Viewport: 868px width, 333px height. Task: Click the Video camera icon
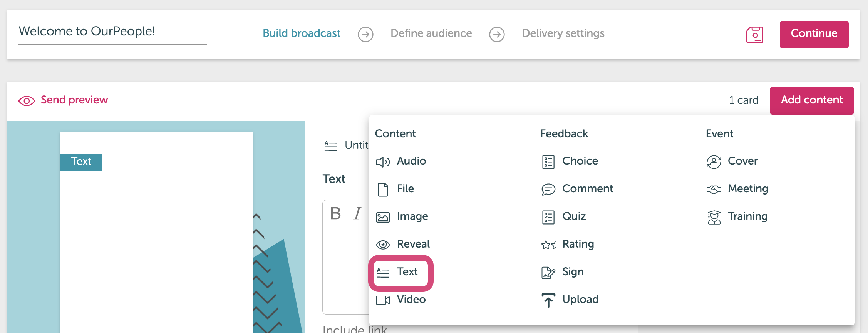pos(383,300)
